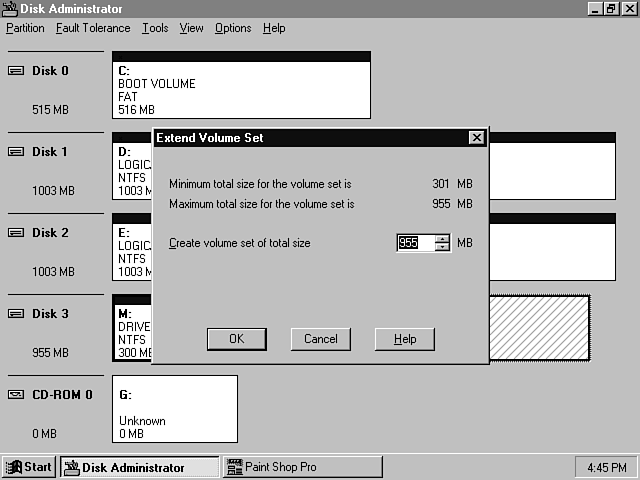This screenshot has width=640, height=480.
Task: Click the Disk 2 drive icon
Action: tap(17, 233)
